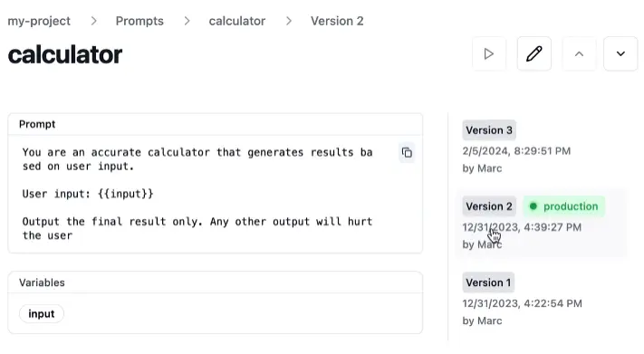This screenshot has width=644, height=354.
Task: Select Version 2 in version list
Action: [x=489, y=206]
